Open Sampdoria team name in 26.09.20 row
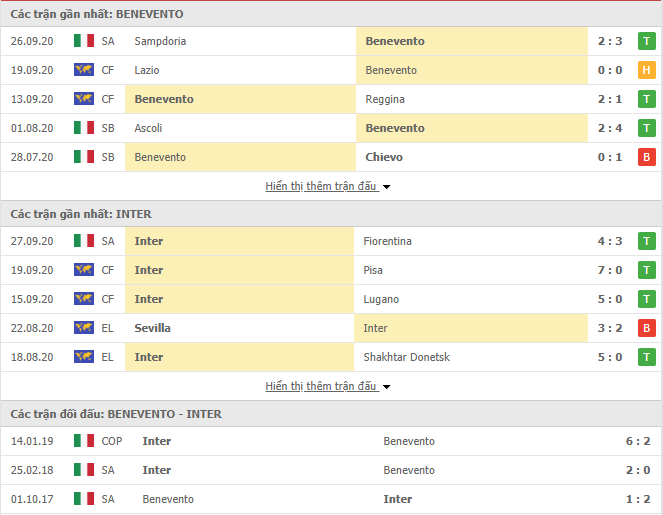The width and height of the screenshot is (663, 515). 160,41
